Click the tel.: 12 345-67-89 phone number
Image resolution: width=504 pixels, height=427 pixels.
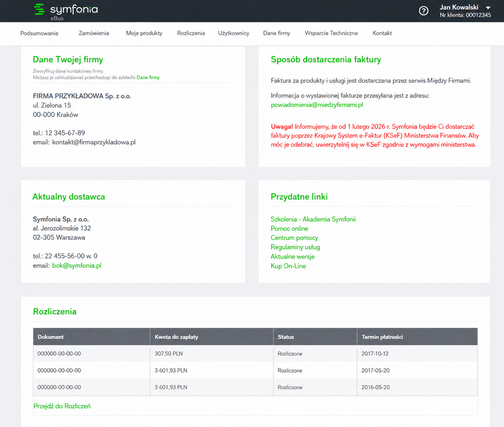[59, 133]
